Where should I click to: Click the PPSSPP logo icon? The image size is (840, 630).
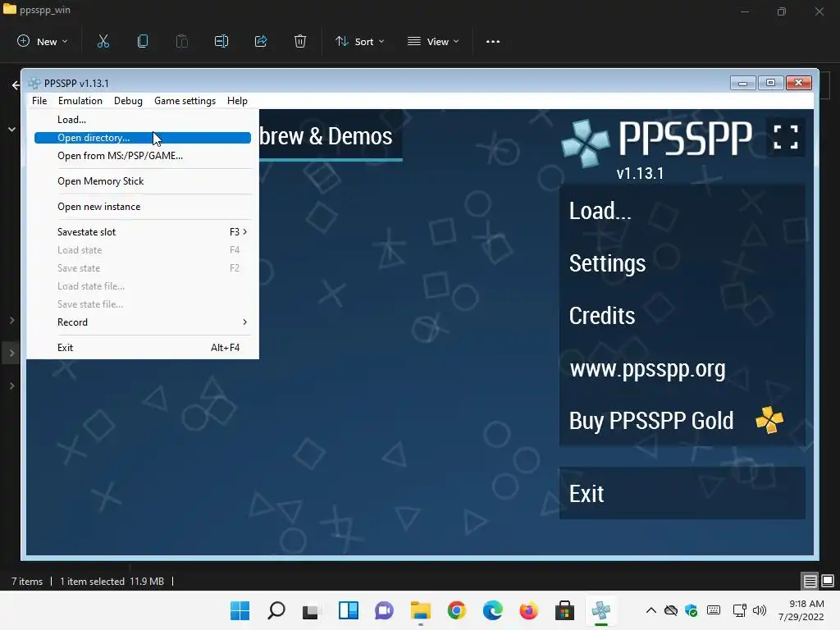585,143
